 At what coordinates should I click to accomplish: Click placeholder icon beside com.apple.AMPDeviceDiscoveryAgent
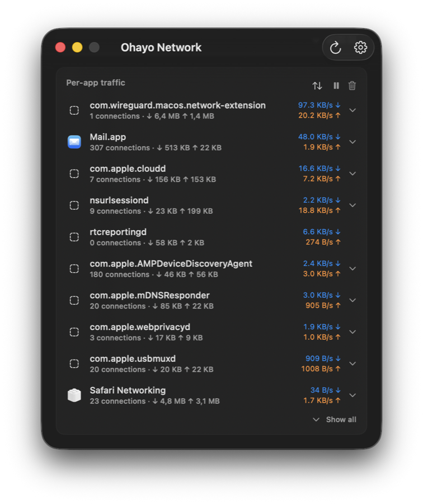[x=74, y=268]
